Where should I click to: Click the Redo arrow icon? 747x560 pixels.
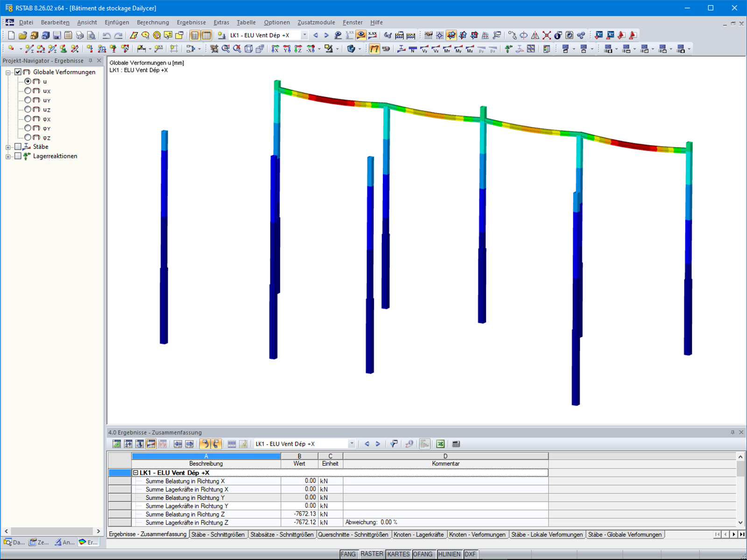point(119,35)
